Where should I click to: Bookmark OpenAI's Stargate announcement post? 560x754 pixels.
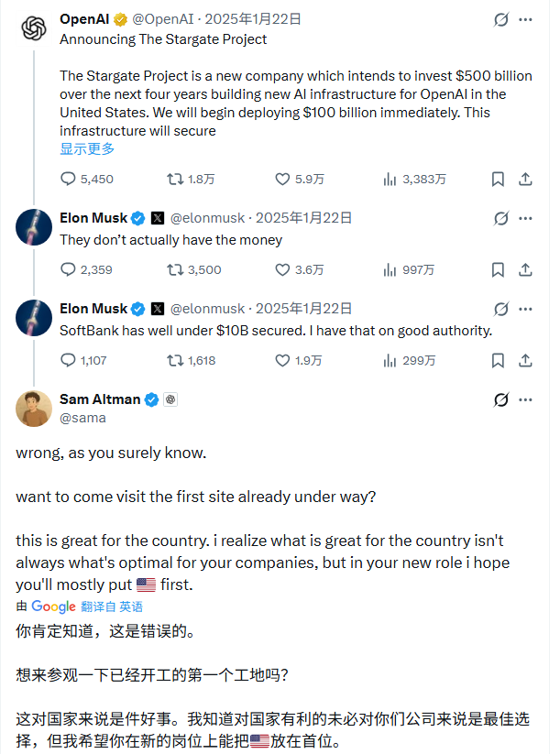(x=498, y=179)
